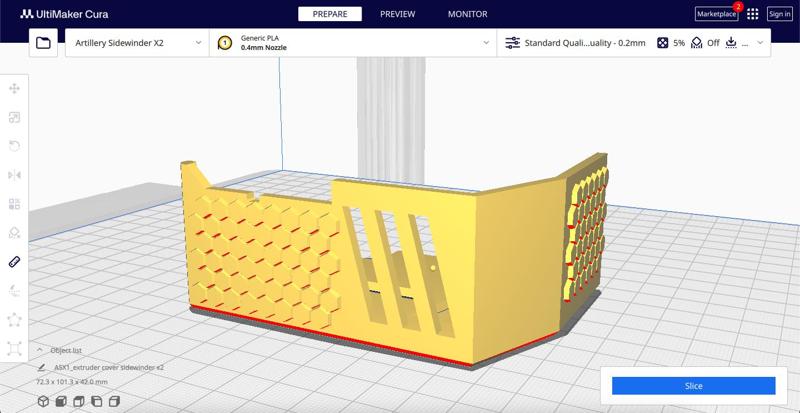Open Per Model Settings tool
The height and width of the screenshot is (413, 800).
pyautogui.click(x=14, y=205)
